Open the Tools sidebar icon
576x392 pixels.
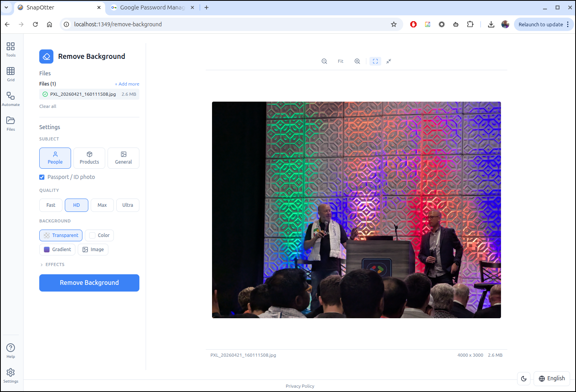(11, 49)
